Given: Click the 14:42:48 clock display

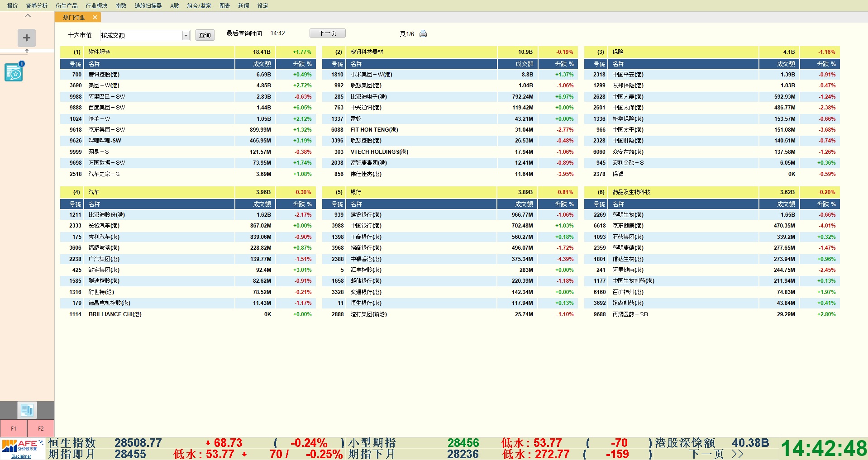Looking at the screenshot, I should click(824, 449).
